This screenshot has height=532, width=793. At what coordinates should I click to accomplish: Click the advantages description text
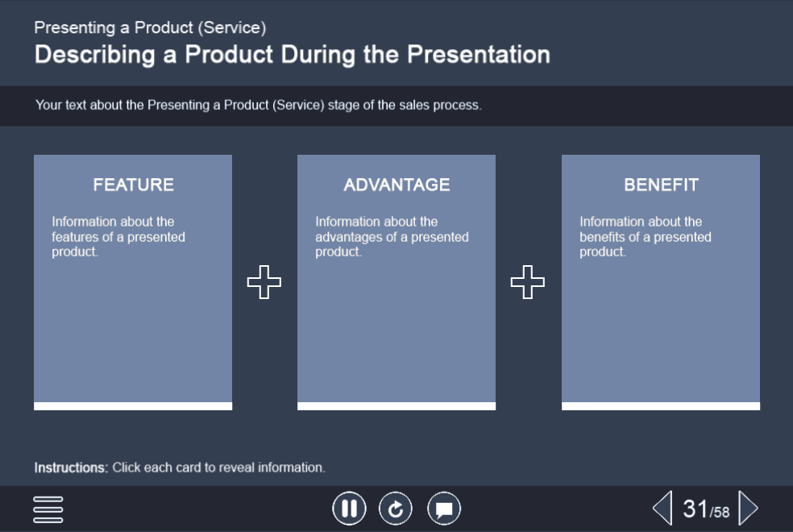coord(392,236)
